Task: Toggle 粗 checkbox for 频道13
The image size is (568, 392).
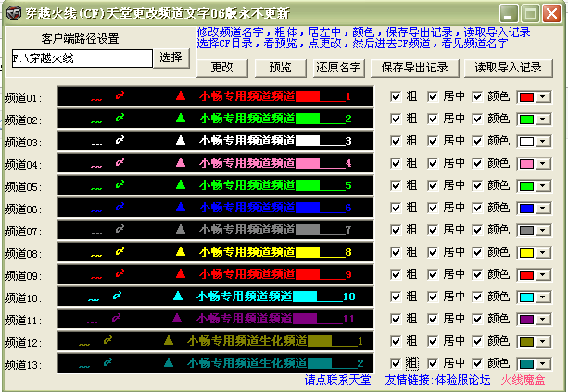Action: pos(396,363)
